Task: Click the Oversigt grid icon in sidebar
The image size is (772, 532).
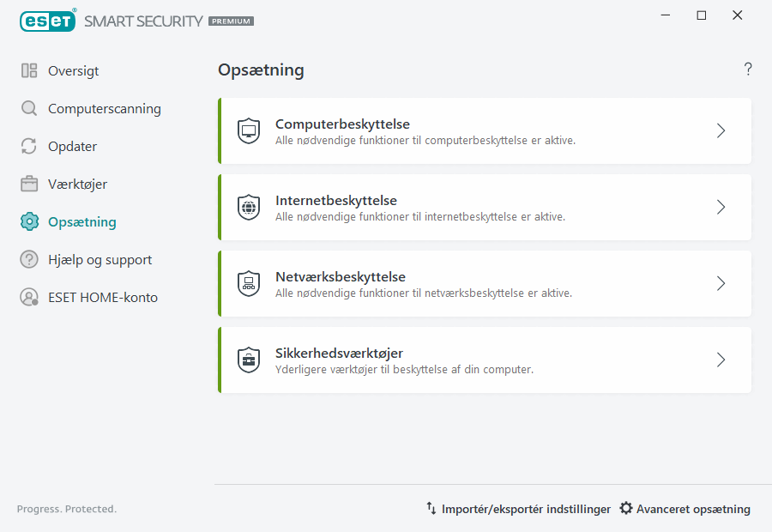Action: (x=28, y=70)
